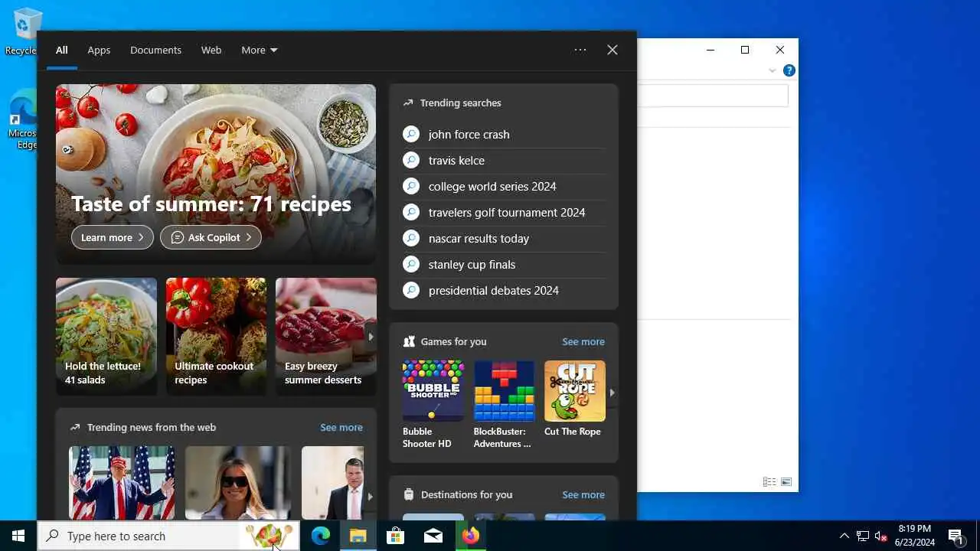Open Easy breezy summer desserts card

tap(326, 336)
